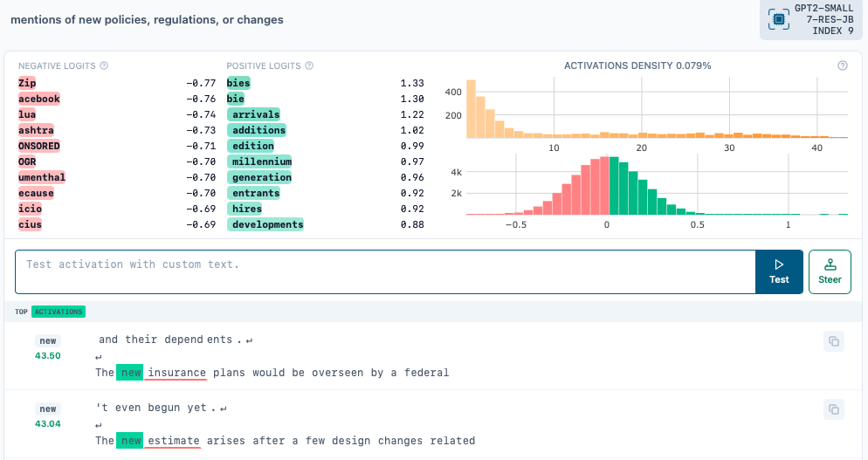The width and height of the screenshot is (868, 460).
Task: Click underlined 'estimate' token in second example
Action: pyautogui.click(x=174, y=441)
